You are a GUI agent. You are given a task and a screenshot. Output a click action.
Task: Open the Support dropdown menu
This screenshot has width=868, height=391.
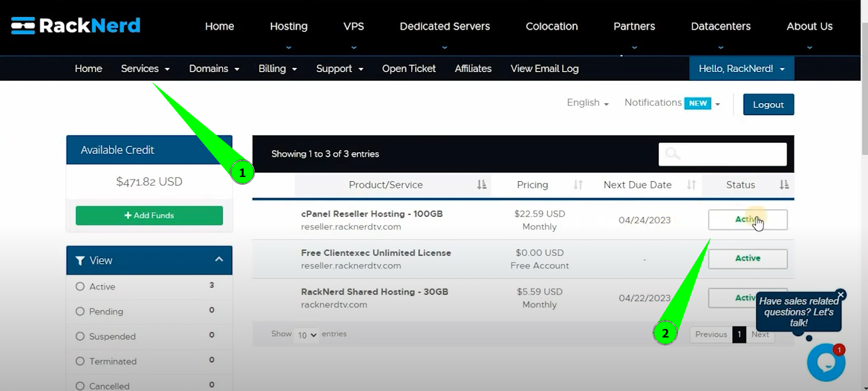340,69
